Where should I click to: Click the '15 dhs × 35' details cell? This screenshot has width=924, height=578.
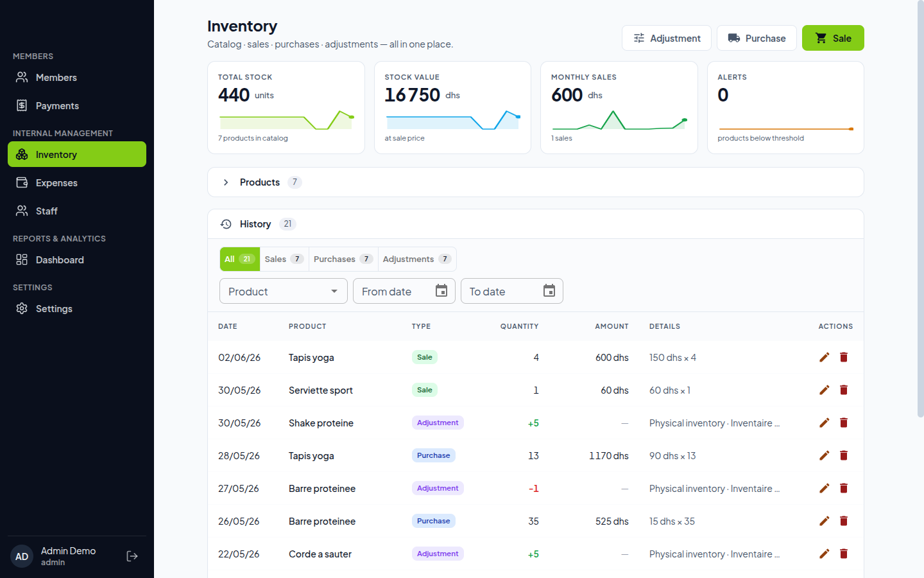672,521
